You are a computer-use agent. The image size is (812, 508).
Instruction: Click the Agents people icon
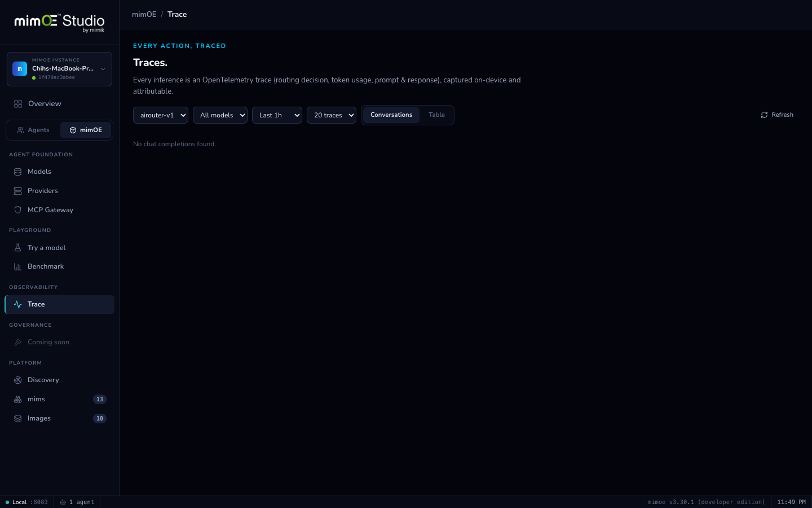click(21, 130)
